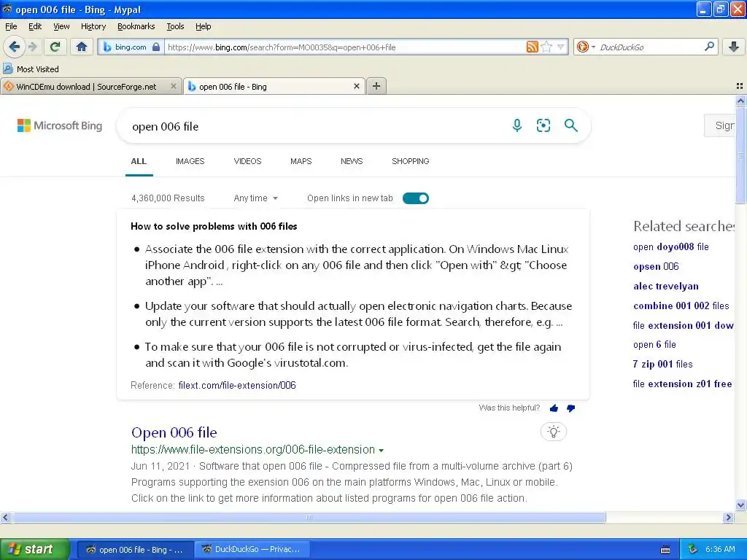
Task: Click the 4,360,000 Results count text
Action: point(168,198)
